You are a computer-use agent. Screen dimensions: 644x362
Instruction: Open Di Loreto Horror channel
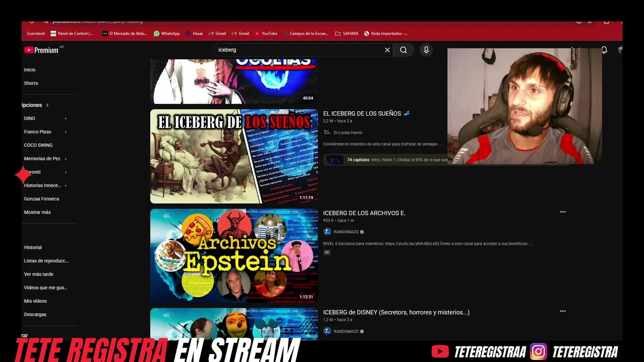348,133
